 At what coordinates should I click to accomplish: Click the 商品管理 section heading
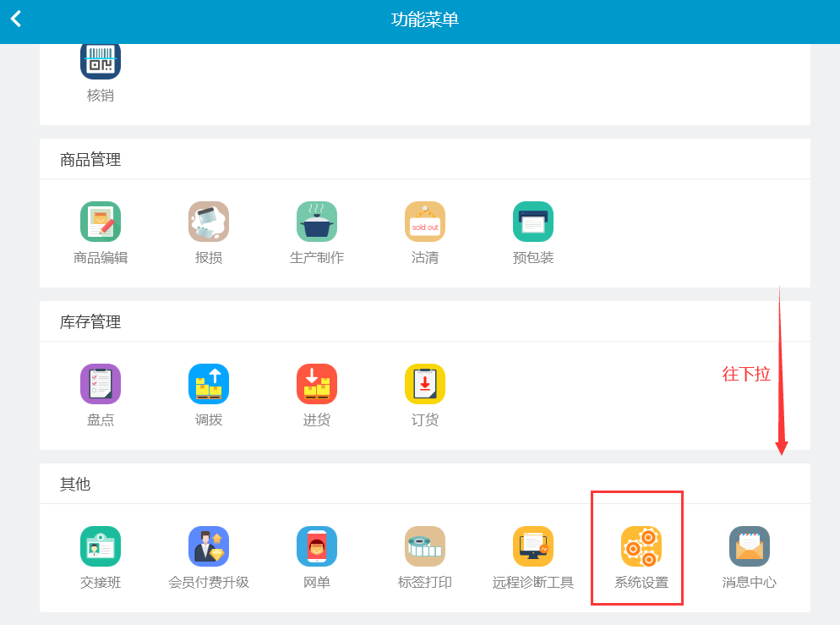[x=90, y=160]
